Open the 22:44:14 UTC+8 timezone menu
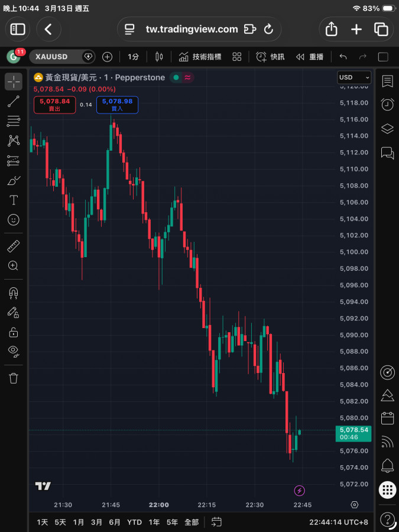Screen dimensions: 399x532 pyautogui.click(x=339, y=522)
